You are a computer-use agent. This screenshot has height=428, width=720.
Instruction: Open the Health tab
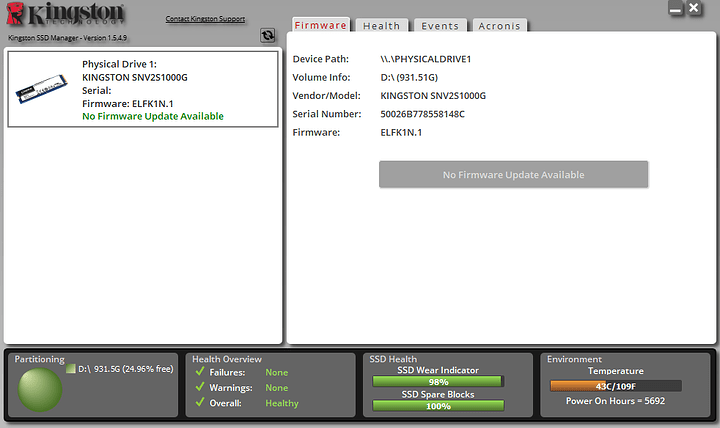(382, 26)
